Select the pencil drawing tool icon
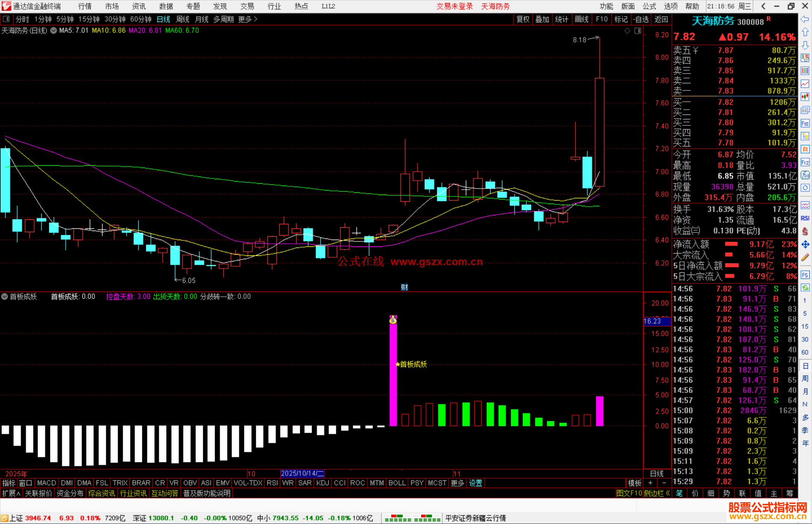 (805, 258)
